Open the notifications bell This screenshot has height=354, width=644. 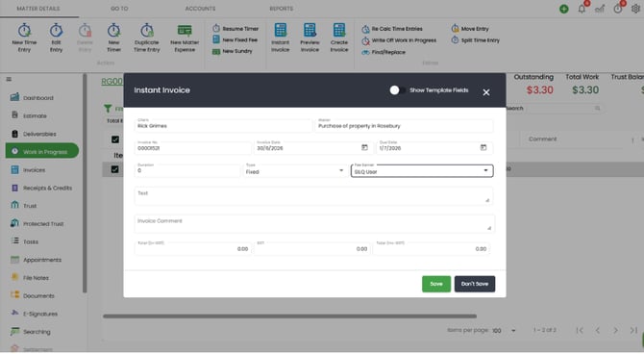(x=582, y=9)
